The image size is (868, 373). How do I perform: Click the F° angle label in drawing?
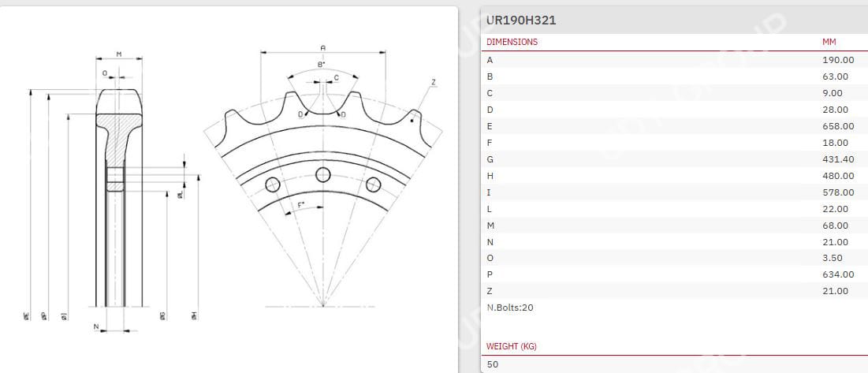[300, 206]
